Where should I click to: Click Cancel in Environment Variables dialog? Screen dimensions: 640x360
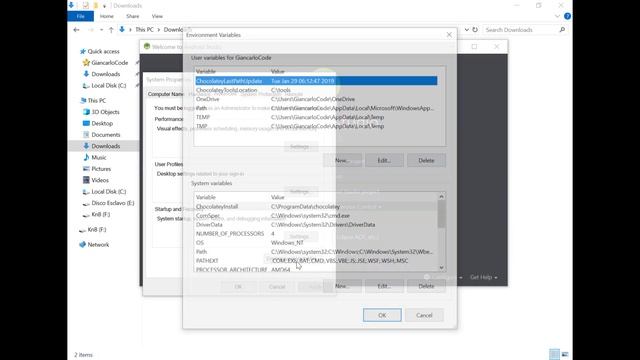coord(424,315)
